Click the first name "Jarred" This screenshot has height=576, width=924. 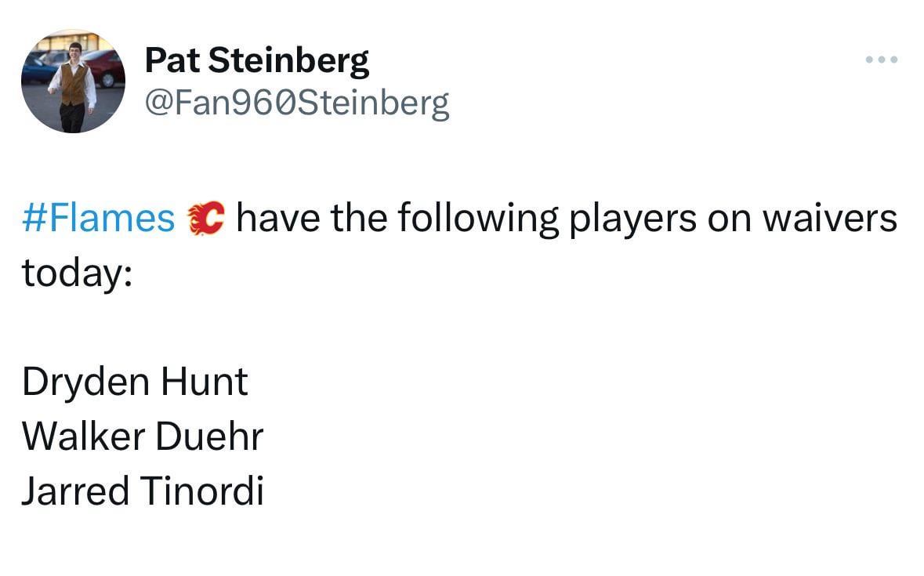pos(75,491)
